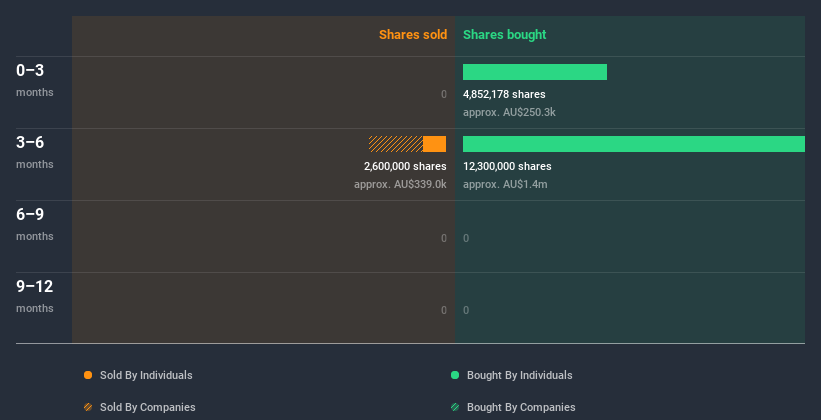Click the shares sold zero in 9–12 row
The image size is (821, 420).
coord(444,310)
